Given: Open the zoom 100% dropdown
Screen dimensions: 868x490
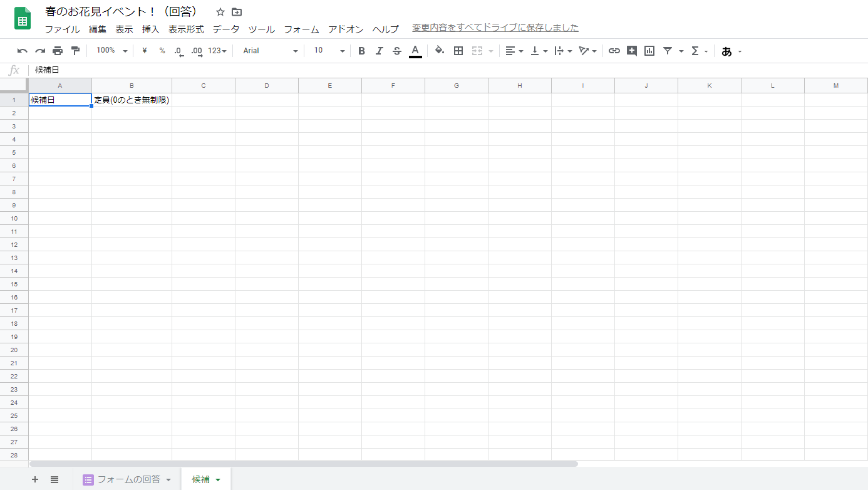Looking at the screenshot, I should (x=111, y=51).
